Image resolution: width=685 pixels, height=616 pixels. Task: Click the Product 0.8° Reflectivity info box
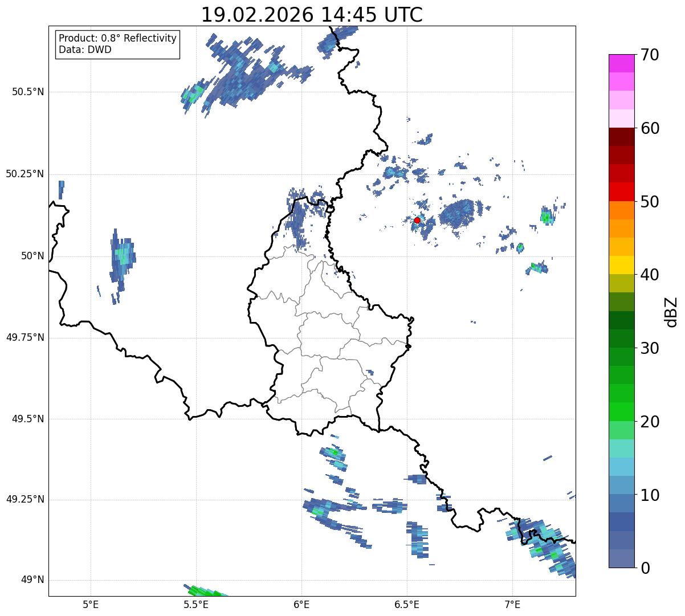point(117,44)
